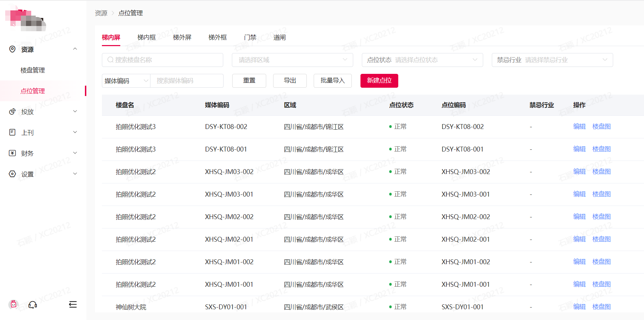Viewport: 644px width, 320px height.
Task: Click the 点位状态 column header
Action: pyautogui.click(x=401, y=105)
